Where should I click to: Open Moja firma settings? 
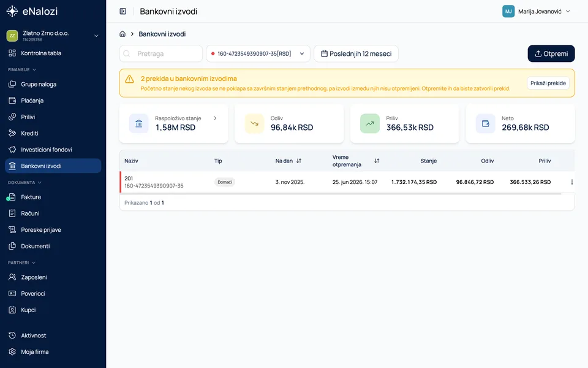(x=53, y=352)
